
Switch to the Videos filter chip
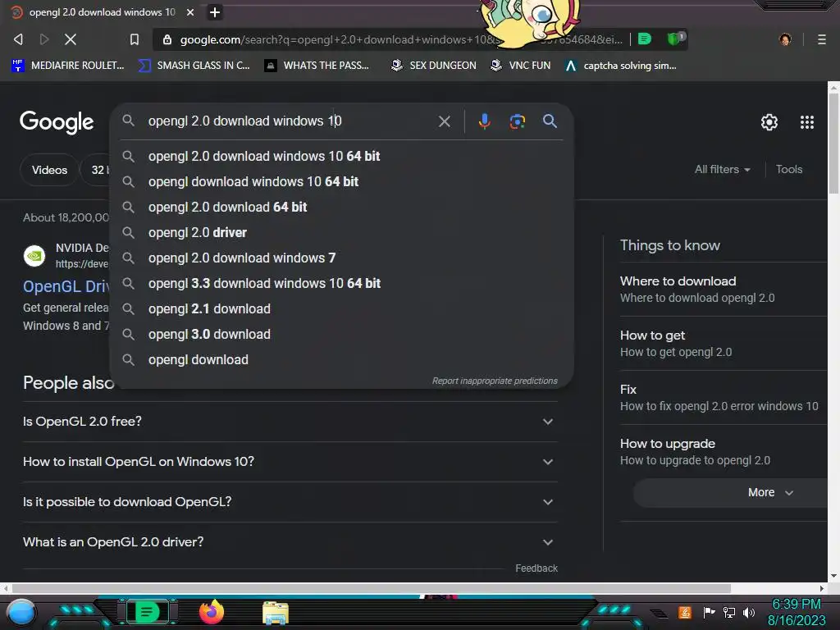coord(49,170)
